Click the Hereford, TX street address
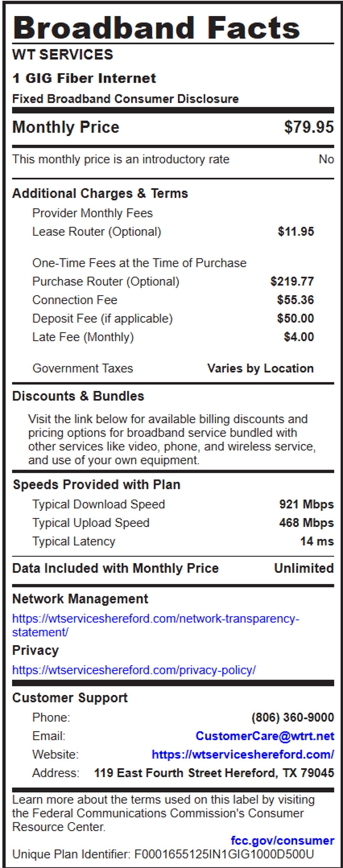Viewport: 343px width, 868px height. coord(214,773)
